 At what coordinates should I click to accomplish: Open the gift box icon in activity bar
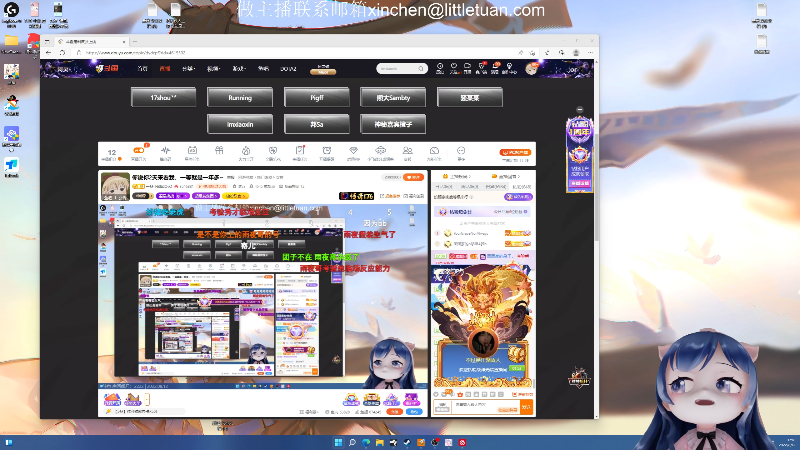point(219,151)
